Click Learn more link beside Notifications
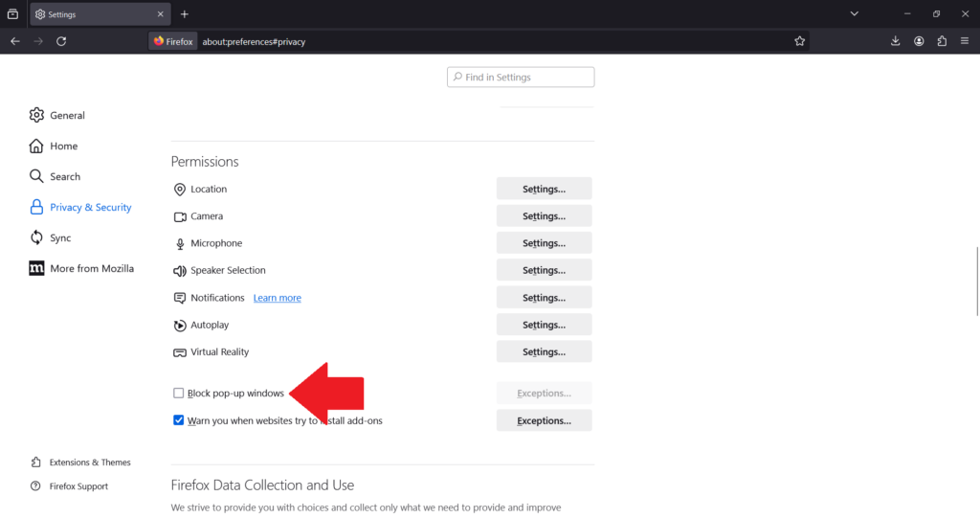The width and height of the screenshot is (980, 519). [277, 299]
